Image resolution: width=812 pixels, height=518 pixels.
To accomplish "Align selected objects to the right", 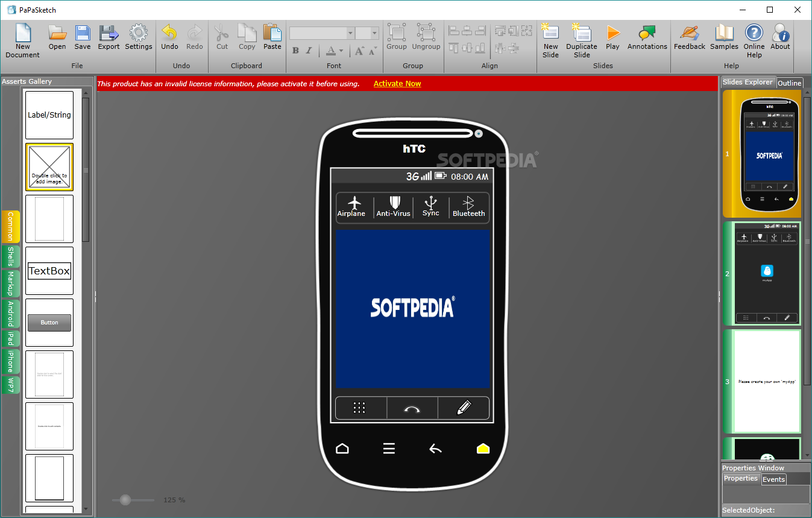I will 481,31.
